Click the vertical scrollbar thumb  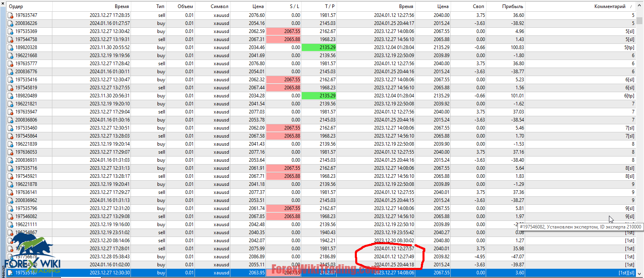[x=640, y=21]
